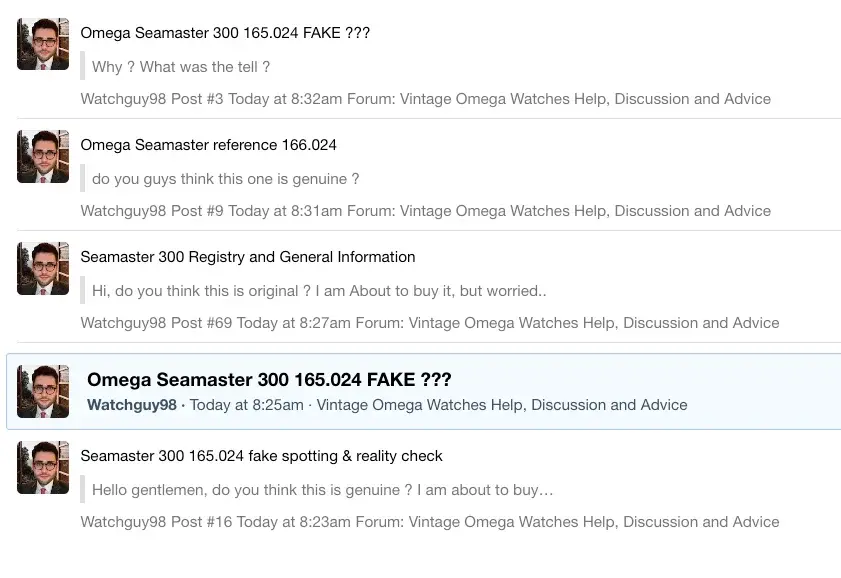Click the avatar beside the Post #3 result
Viewport: 841px width, 578px height.
(x=43, y=44)
